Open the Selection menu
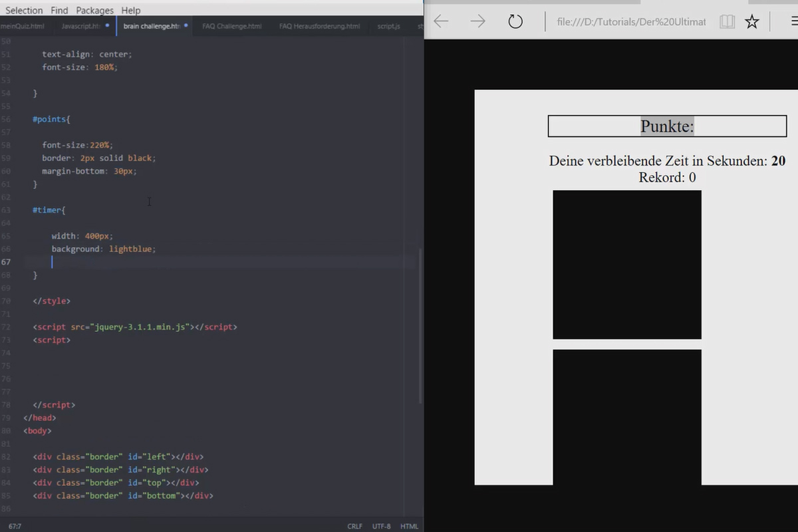798x532 pixels. click(24, 10)
